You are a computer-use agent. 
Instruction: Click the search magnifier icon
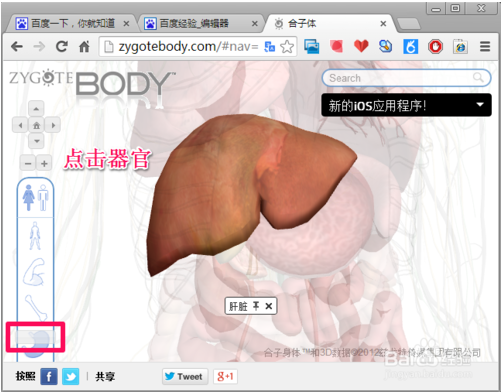(478, 78)
